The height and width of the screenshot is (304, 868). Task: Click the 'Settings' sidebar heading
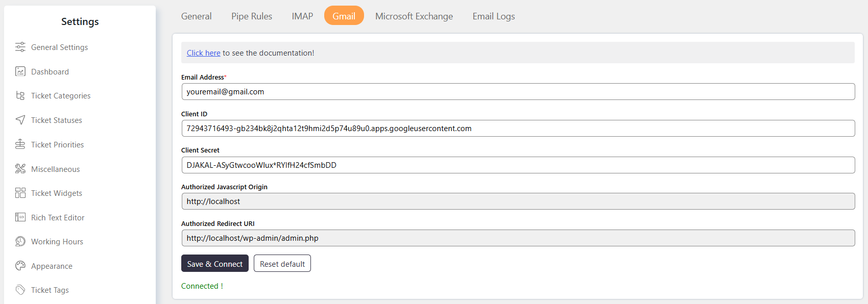[80, 21]
